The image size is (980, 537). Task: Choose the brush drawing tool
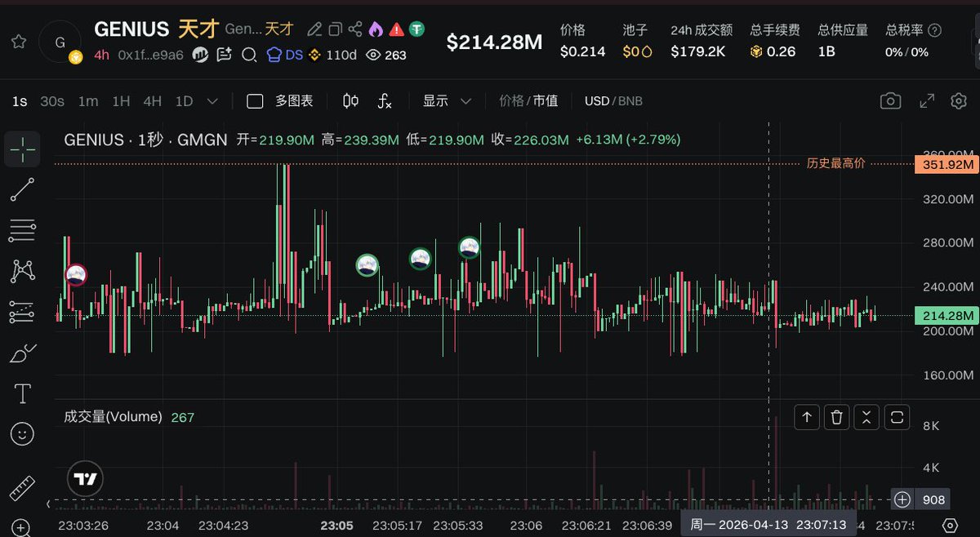(x=22, y=353)
